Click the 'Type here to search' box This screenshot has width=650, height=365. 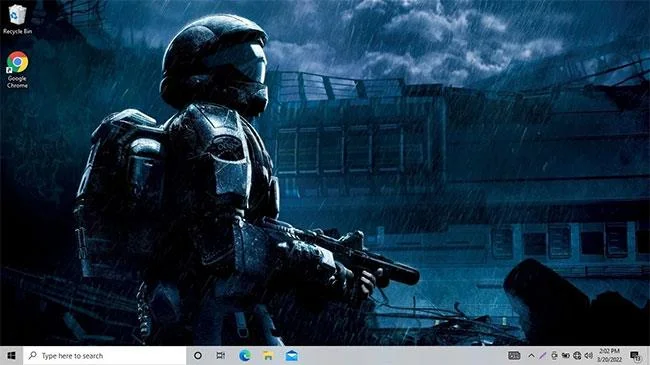(x=104, y=355)
